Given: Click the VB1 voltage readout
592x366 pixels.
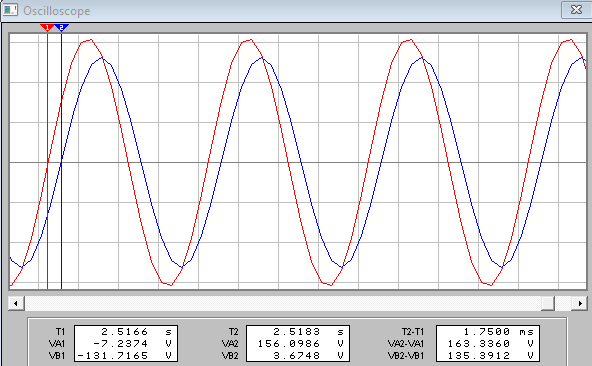Looking at the screenshot, I should click(126, 355).
